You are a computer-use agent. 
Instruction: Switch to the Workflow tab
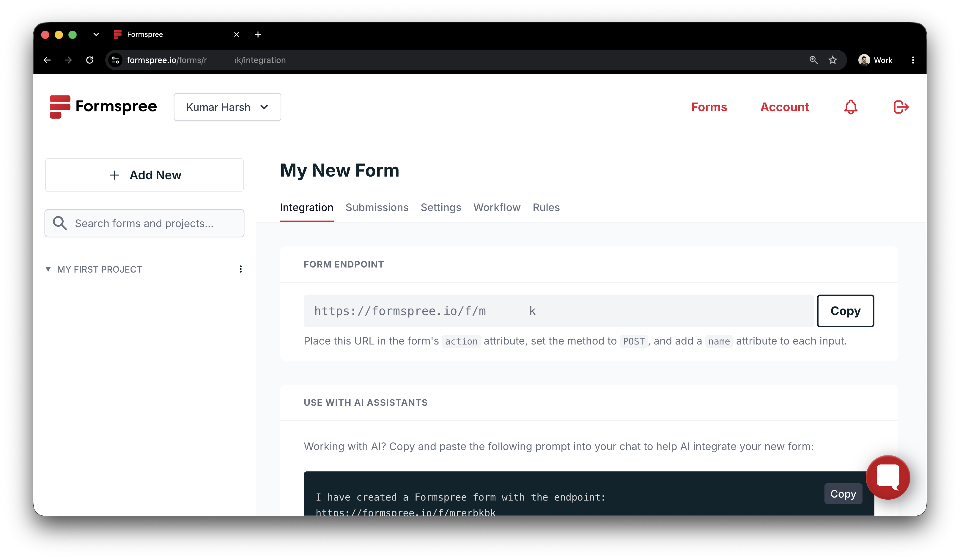click(x=497, y=207)
